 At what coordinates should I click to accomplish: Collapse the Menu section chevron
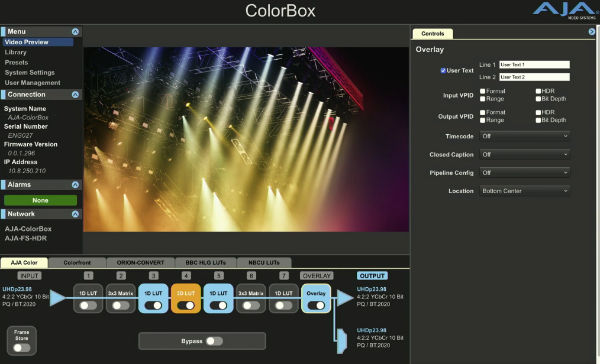75,32
